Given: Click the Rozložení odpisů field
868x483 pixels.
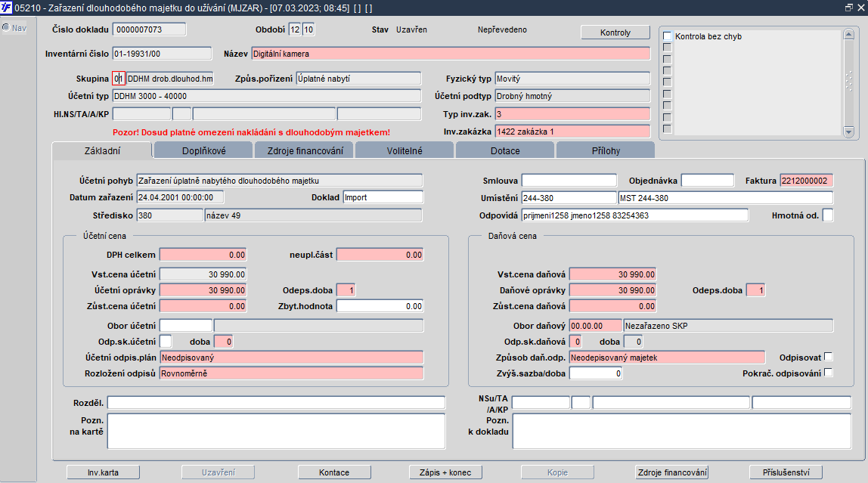Looking at the screenshot, I should [292, 373].
